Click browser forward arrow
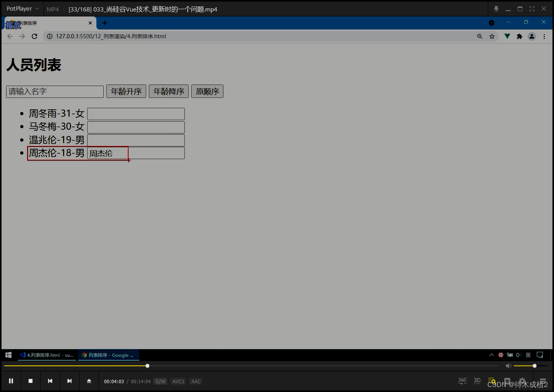The width and height of the screenshot is (554, 392). click(22, 36)
